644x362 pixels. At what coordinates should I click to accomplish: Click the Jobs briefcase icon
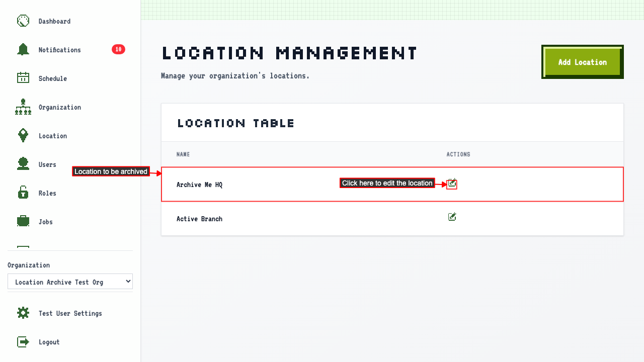(x=23, y=222)
